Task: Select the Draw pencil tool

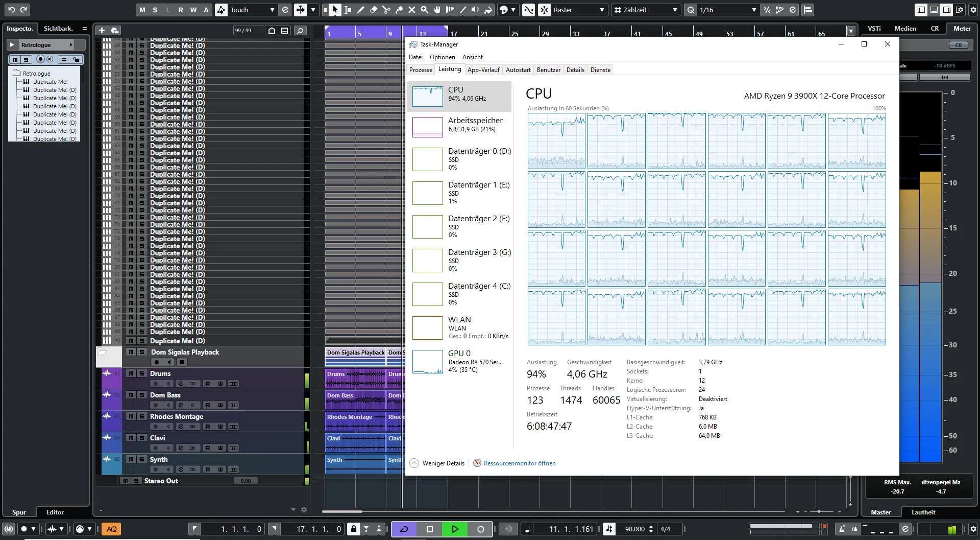Action: (361, 10)
